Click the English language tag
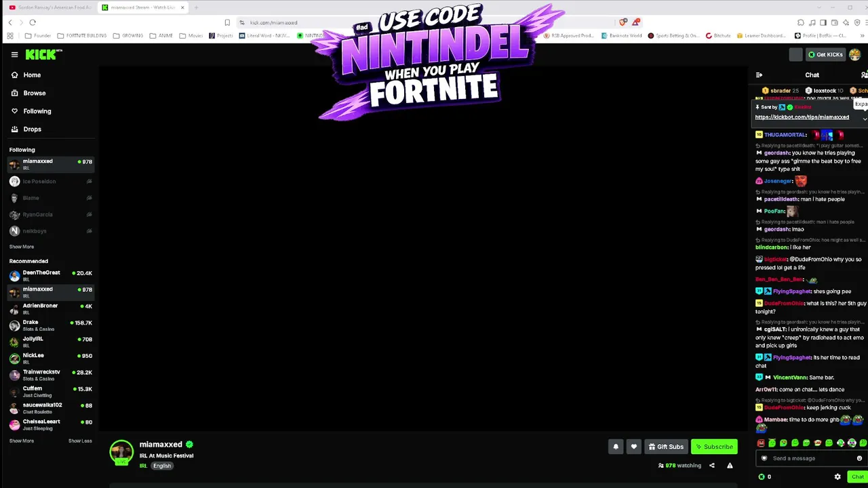 (162, 466)
